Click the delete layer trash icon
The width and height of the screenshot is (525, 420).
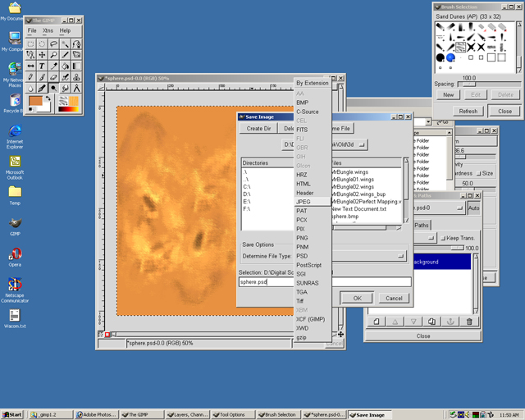point(469,322)
